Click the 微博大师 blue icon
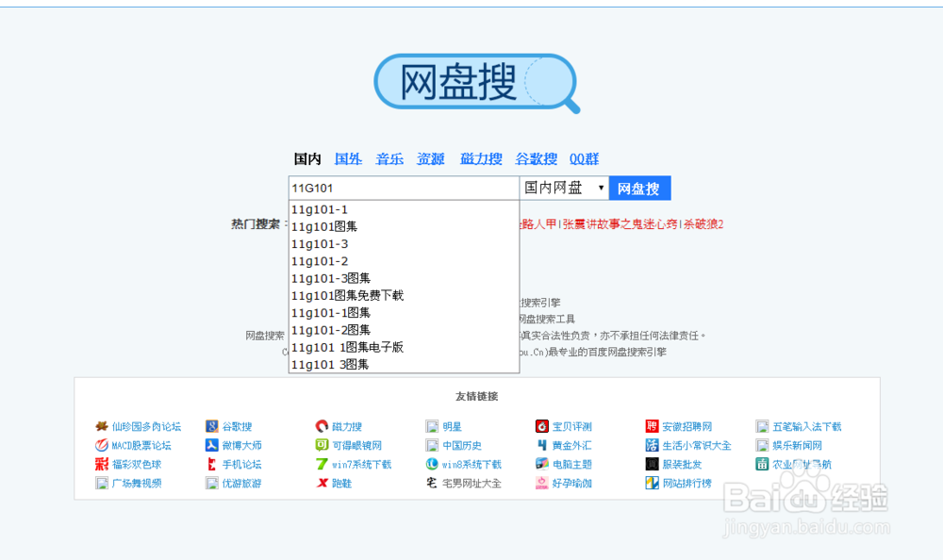 pyautogui.click(x=211, y=445)
